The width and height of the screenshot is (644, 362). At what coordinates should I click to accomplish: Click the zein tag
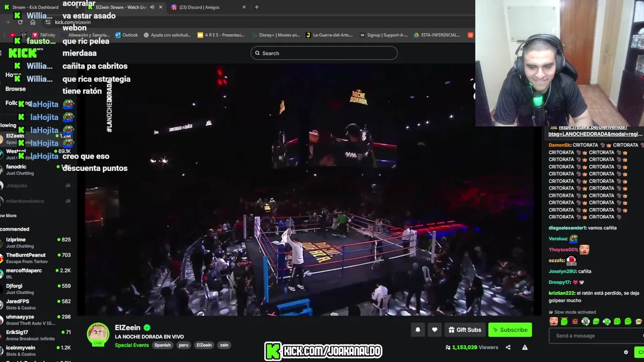click(224, 345)
